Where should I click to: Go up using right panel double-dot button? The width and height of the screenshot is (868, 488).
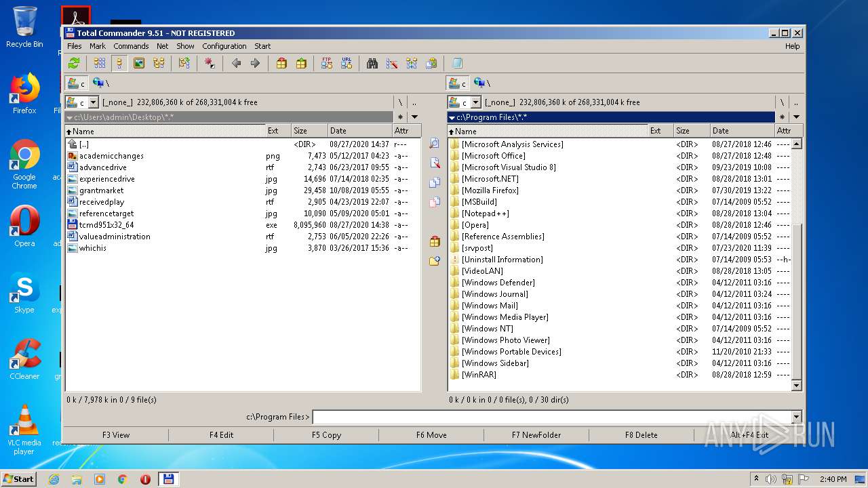796,102
